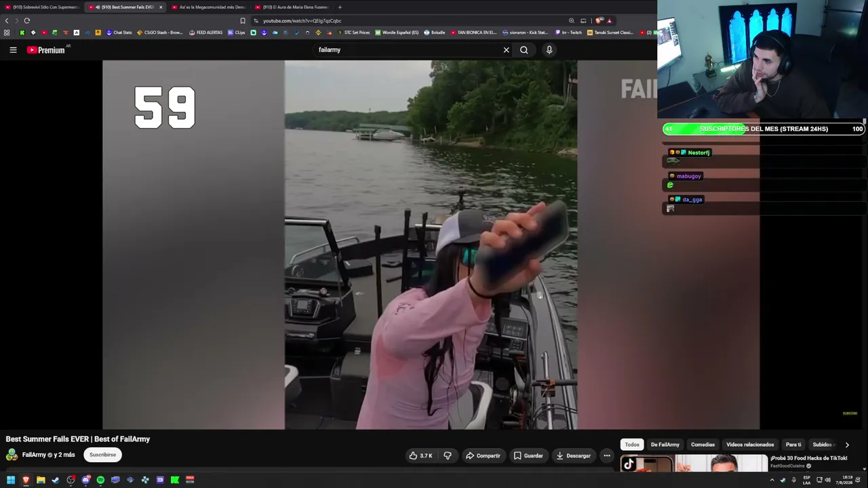This screenshot has width=868, height=488.
Task: Like the video with 3.7 K likes
Action: pos(420,455)
